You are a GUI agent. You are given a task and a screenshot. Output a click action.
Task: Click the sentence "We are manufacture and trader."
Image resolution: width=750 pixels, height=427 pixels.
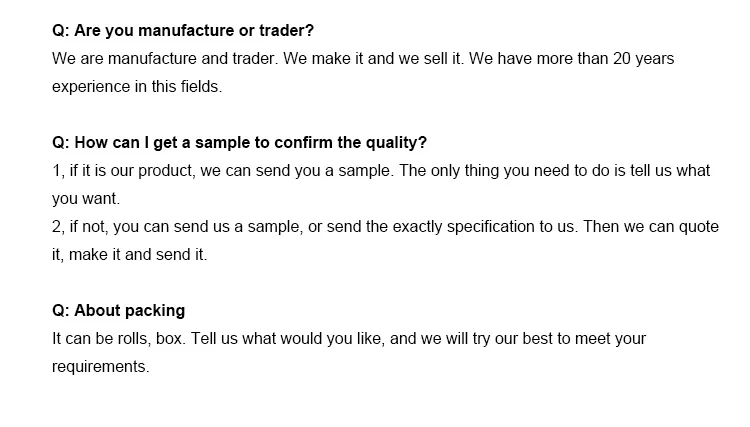point(165,58)
